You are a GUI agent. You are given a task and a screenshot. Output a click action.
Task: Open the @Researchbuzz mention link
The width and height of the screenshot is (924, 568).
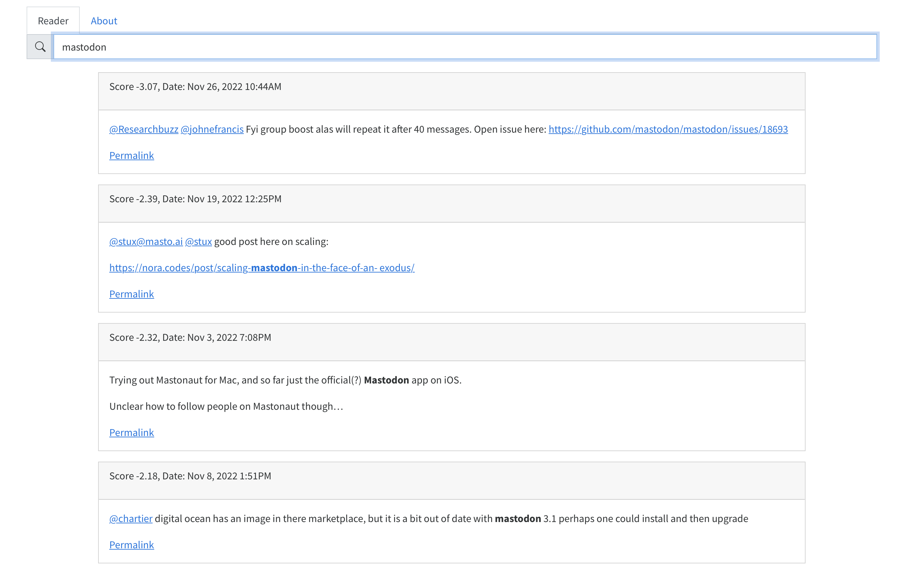click(x=143, y=129)
